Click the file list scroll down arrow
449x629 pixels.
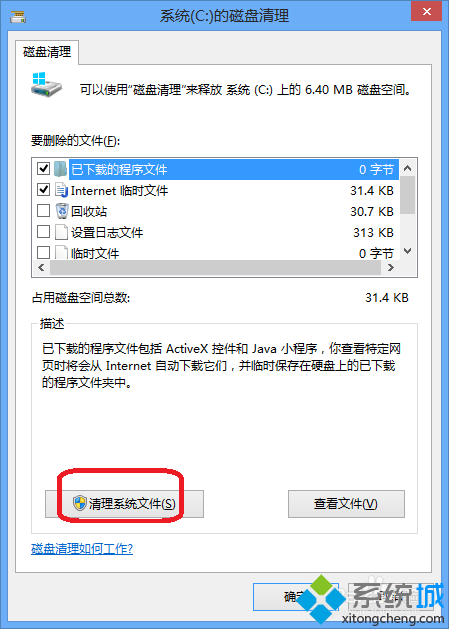[408, 252]
